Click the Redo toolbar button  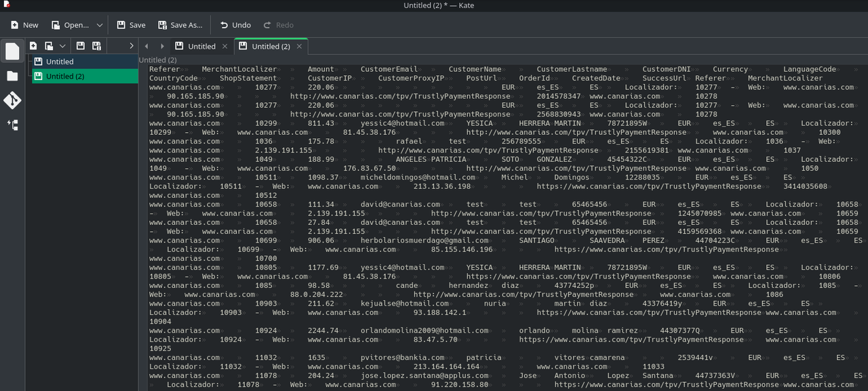(x=278, y=25)
